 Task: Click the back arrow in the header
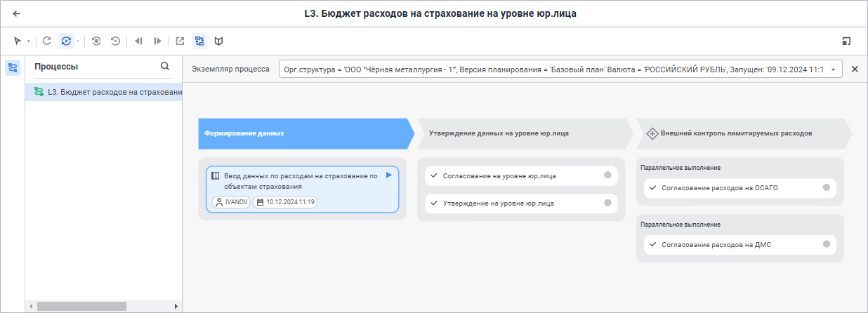(x=16, y=13)
